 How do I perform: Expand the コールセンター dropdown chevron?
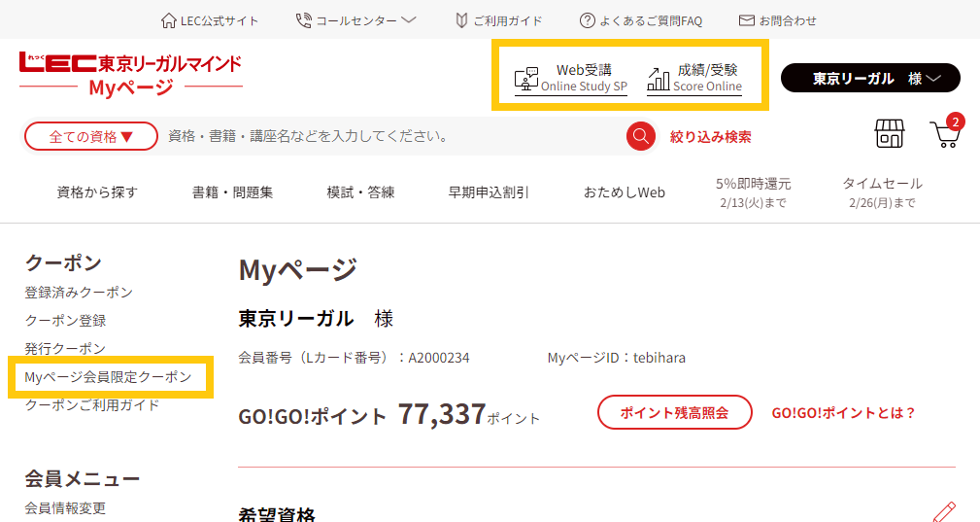click(x=409, y=20)
